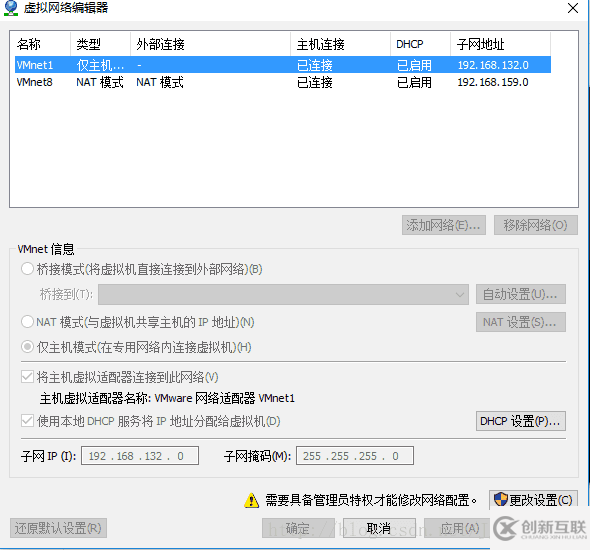Click 外部连接 column header
590x550 pixels.
click(x=210, y=44)
